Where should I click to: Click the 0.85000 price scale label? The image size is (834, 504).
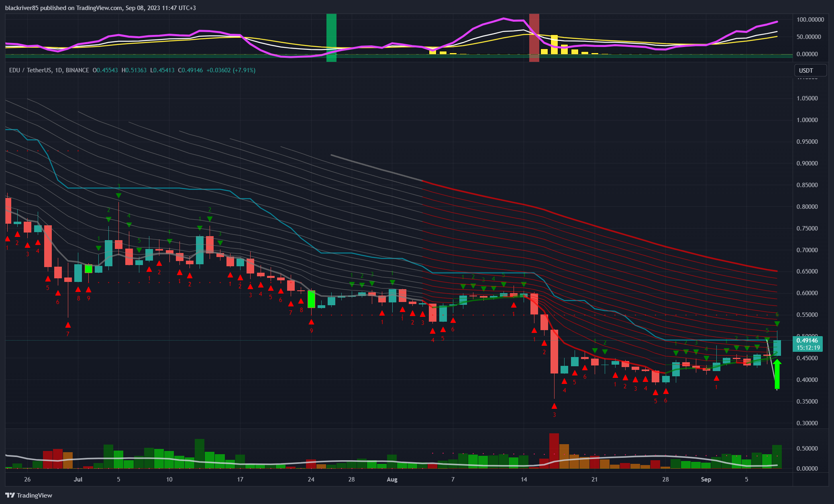(x=807, y=185)
